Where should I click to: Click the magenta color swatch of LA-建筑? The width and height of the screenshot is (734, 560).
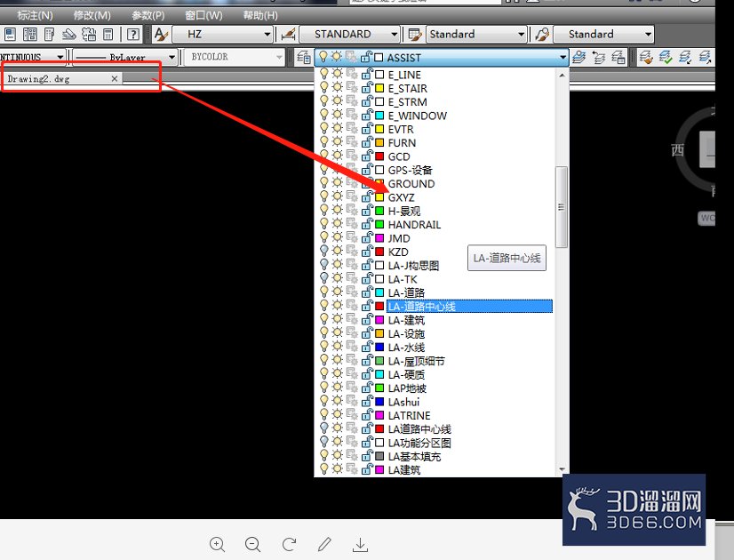point(379,320)
